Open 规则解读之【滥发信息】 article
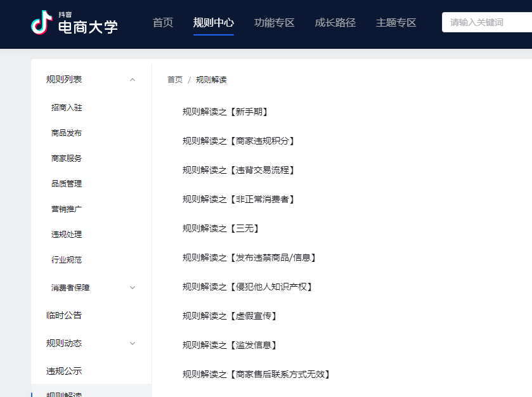The width and height of the screenshot is (532, 397). point(230,346)
